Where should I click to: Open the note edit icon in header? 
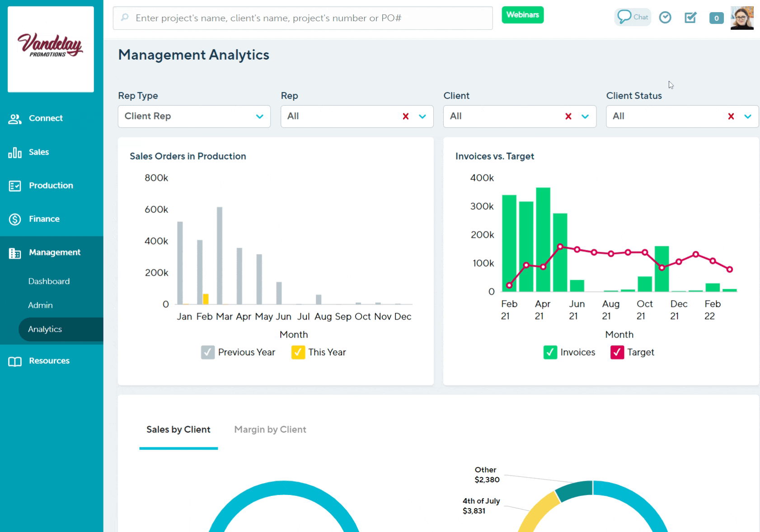tap(690, 18)
